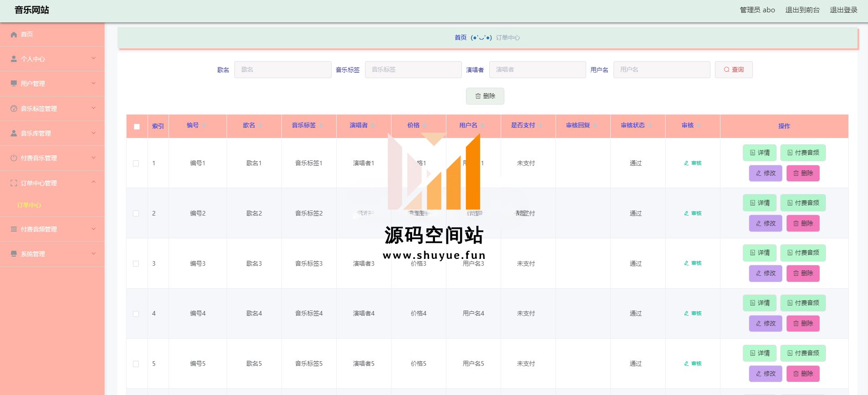Expand the 个人中心 menu chevron

(x=94, y=58)
